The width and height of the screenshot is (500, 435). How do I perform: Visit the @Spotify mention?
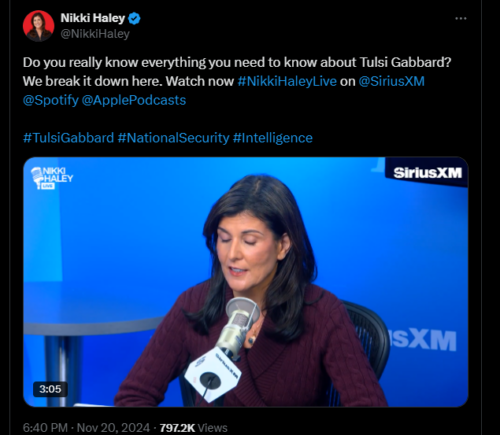click(x=51, y=100)
